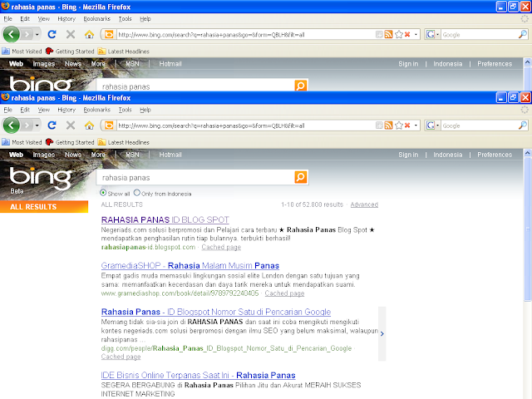Click ALL RESULTS orange sidebar tab
This screenshot has width=532, height=399.
[44, 207]
